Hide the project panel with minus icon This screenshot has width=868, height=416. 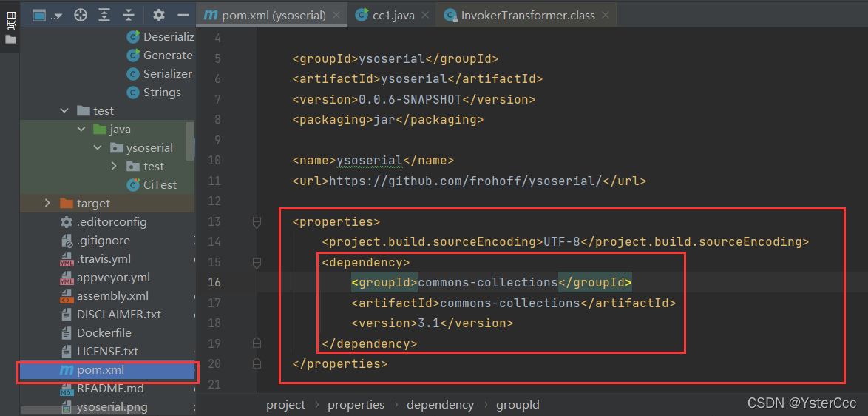(183, 16)
